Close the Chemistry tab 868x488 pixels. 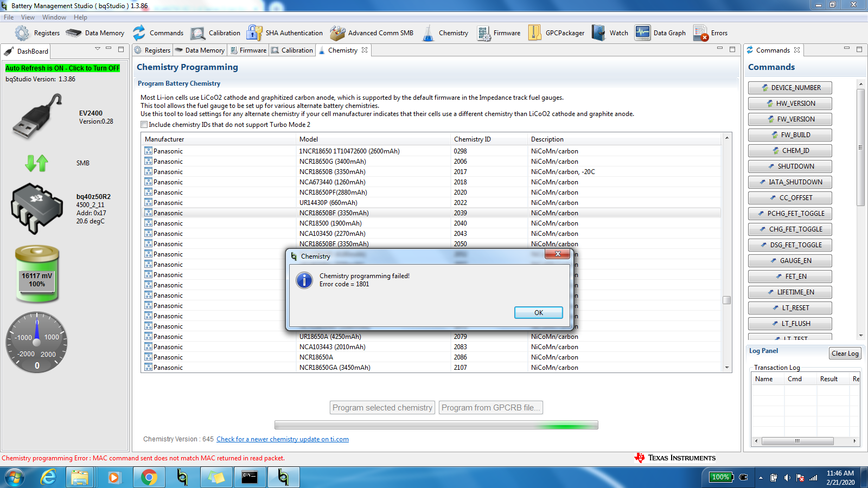tap(365, 50)
